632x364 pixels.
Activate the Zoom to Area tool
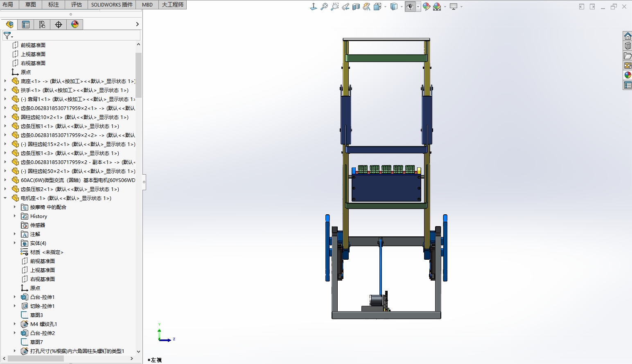pos(335,7)
